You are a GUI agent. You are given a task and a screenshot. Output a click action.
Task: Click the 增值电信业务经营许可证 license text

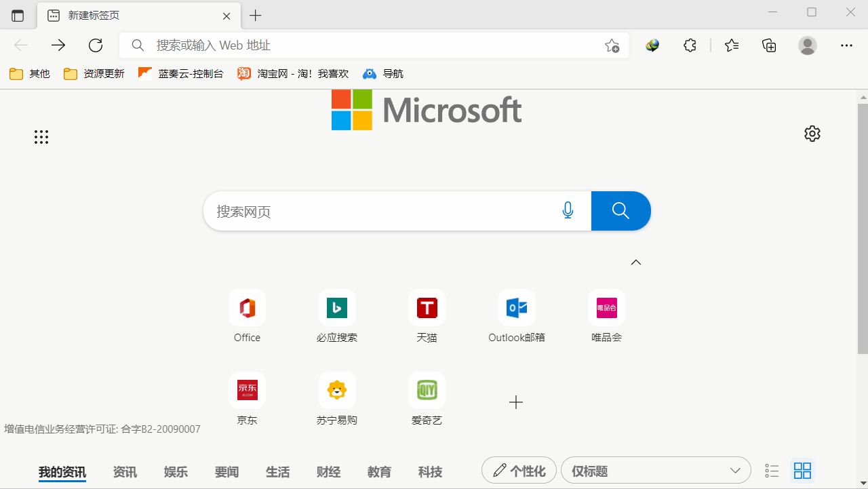(x=102, y=429)
